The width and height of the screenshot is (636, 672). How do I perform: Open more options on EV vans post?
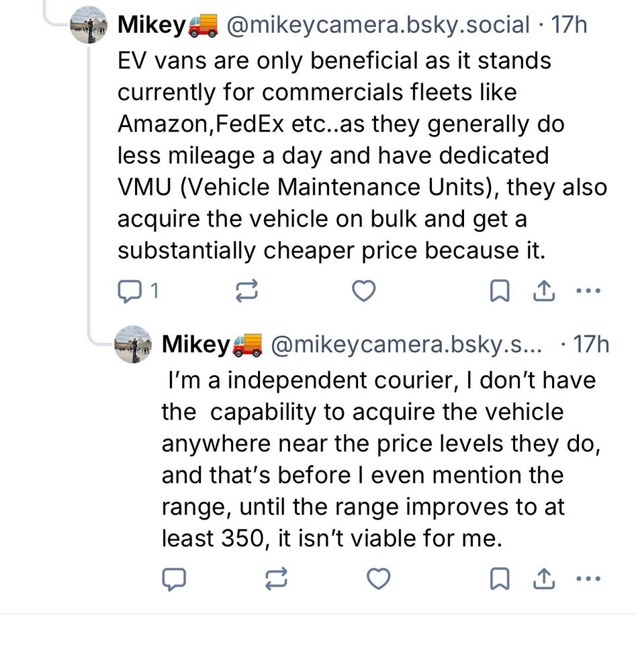pyautogui.click(x=588, y=291)
